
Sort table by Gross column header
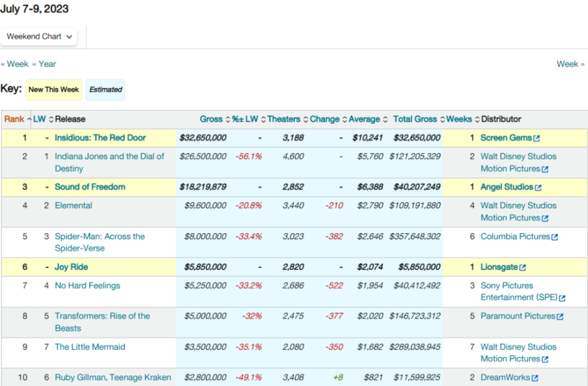coord(211,119)
